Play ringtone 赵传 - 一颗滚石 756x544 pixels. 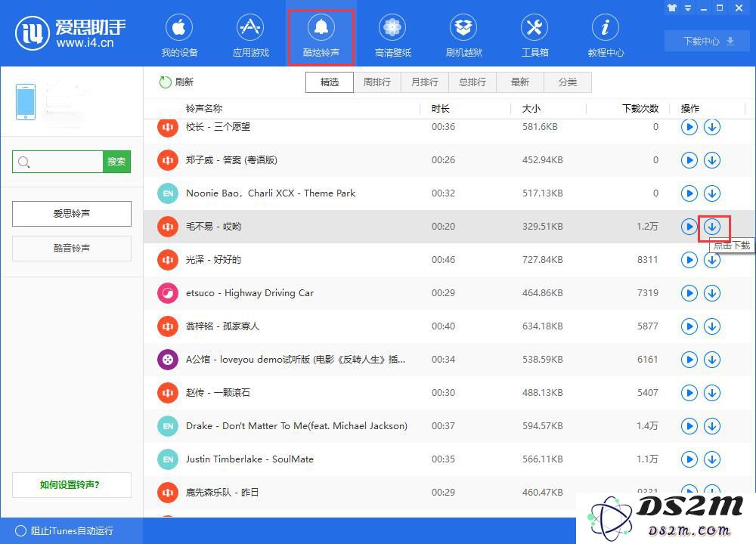[689, 393]
